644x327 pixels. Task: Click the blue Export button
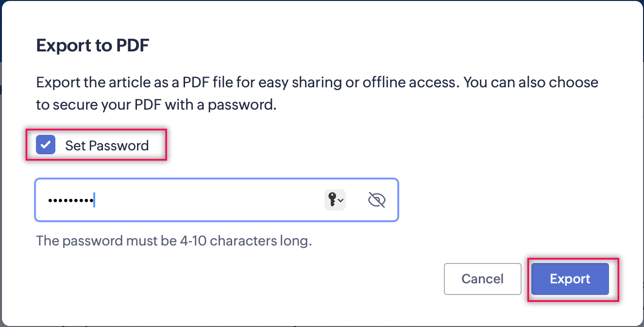570,279
